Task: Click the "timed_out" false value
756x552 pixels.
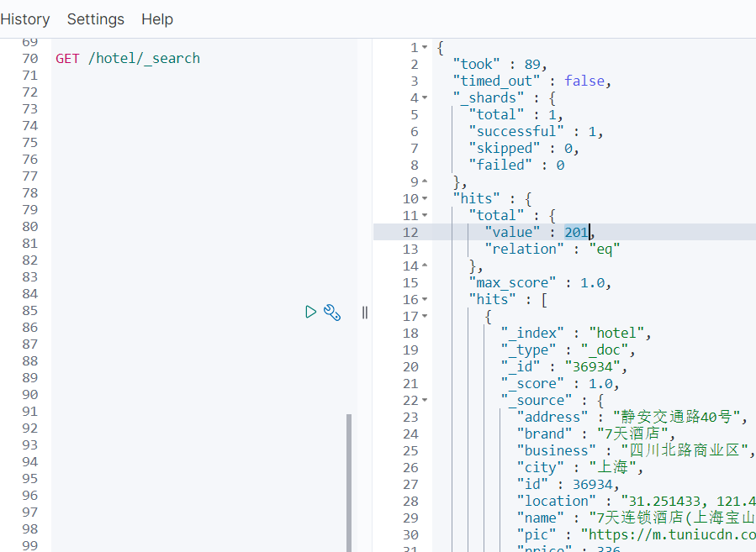Action: tap(584, 81)
